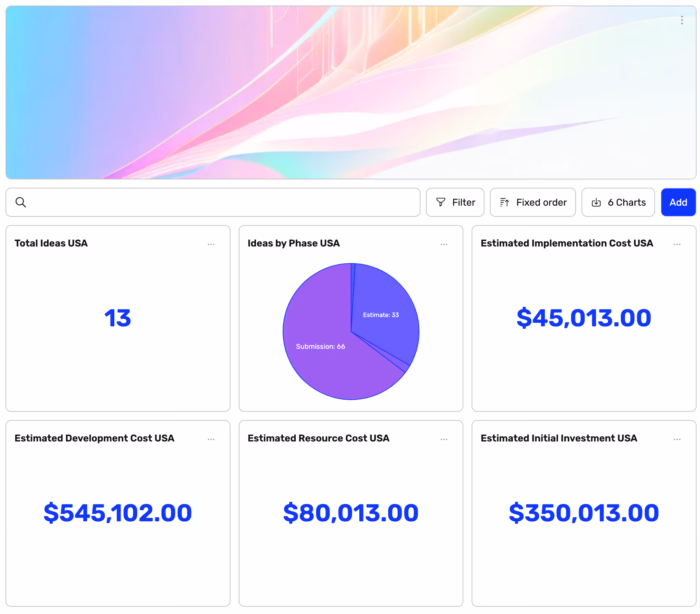This screenshot has width=700, height=614.
Task: Click the $80,013.00 resource cost value
Action: coord(351,513)
